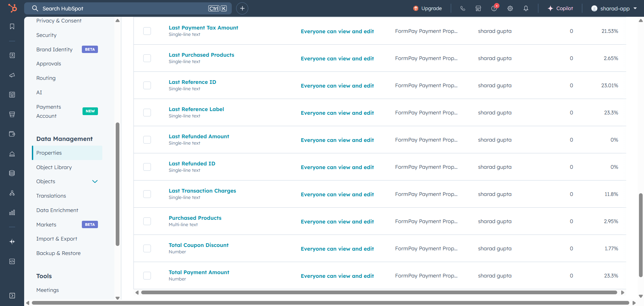Viewport: 644px width, 306px height.
Task: Open Translations settings
Action: 51,196
